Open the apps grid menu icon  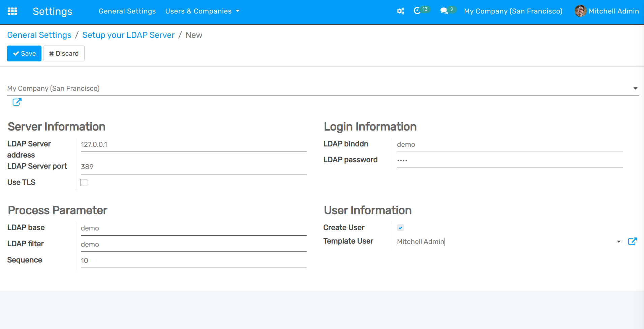tap(12, 11)
